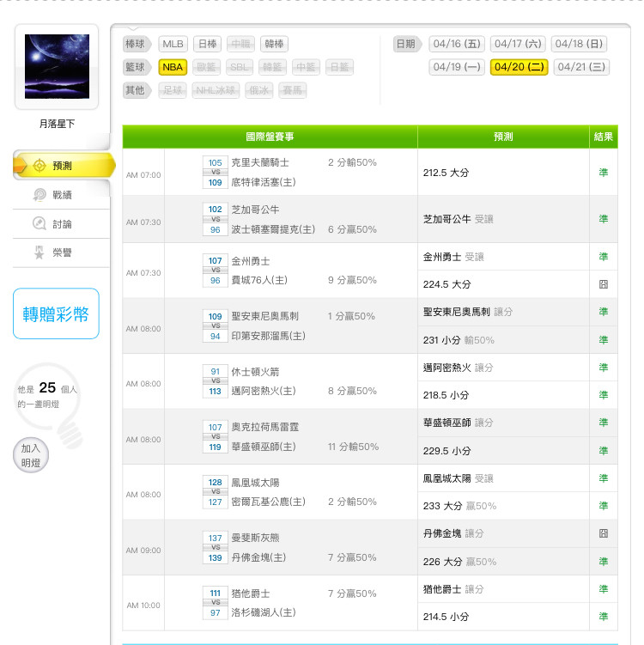The width and height of the screenshot is (644, 645).
Task: Click the 其他 category label
Action: point(137,90)
